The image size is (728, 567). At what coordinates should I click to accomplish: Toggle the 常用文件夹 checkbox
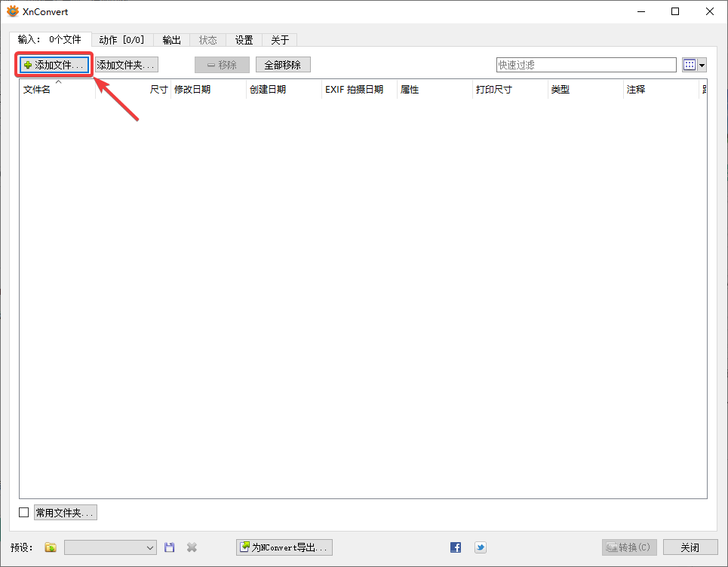click(x=23, y=512)
